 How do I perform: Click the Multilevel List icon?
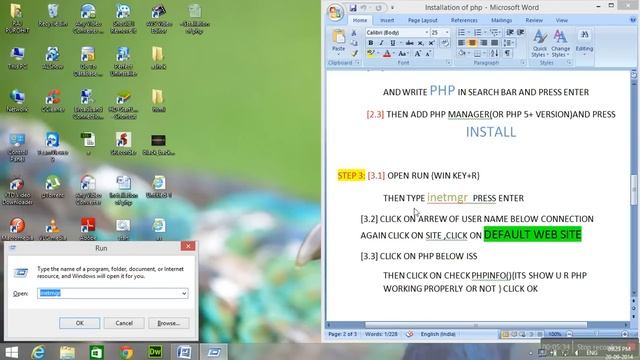[x=494, y=32]
